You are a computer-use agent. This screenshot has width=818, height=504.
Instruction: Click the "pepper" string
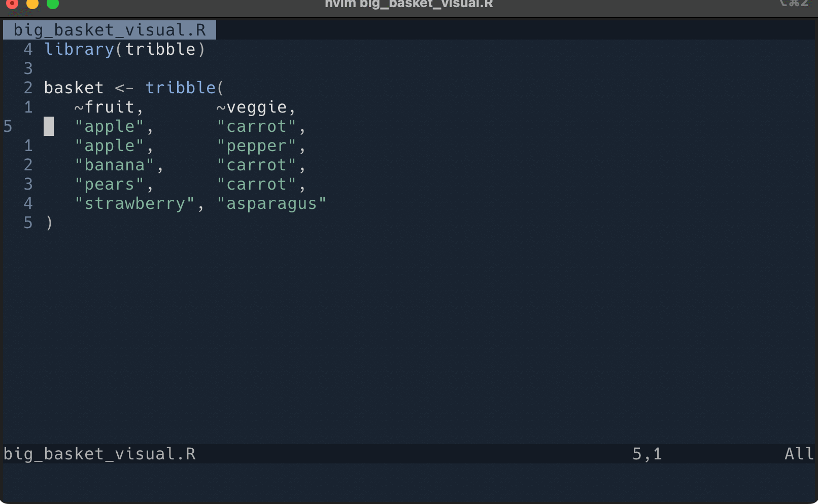point(256,146)
